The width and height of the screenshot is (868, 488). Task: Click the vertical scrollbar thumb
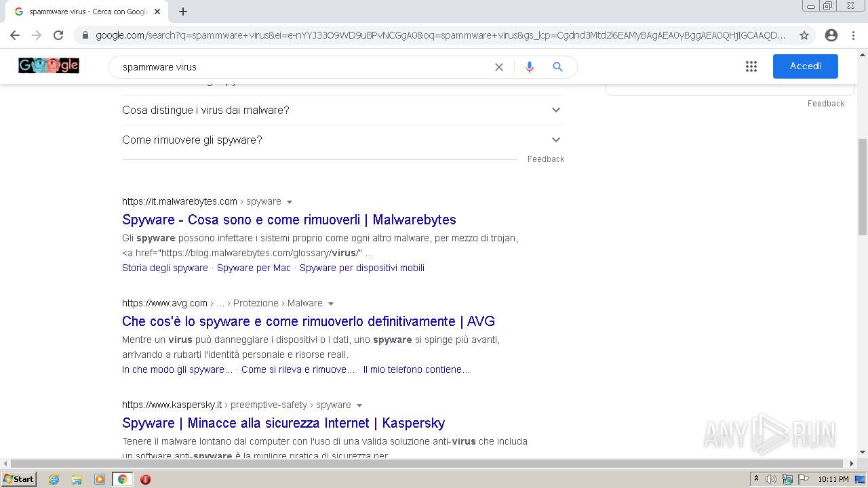pos(863,186)
